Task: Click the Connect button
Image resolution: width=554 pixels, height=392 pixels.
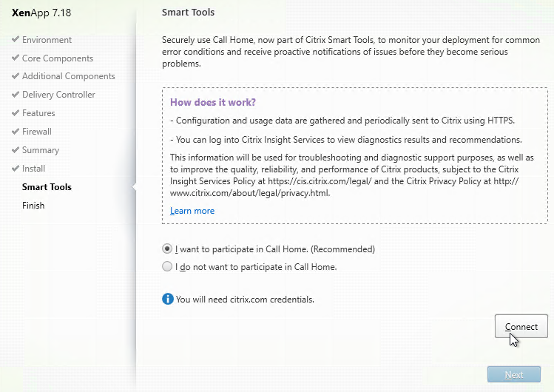Action: pos(521,326)
